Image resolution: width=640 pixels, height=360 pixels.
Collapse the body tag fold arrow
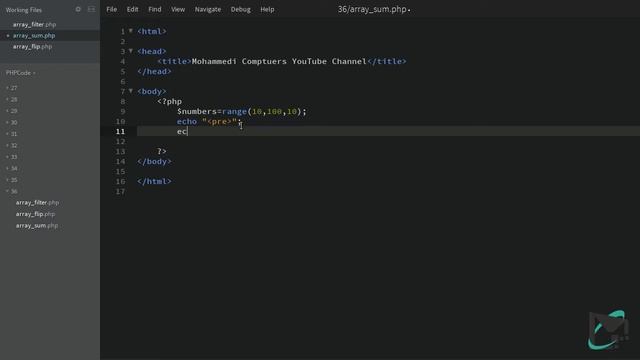(x=131, y=91)
